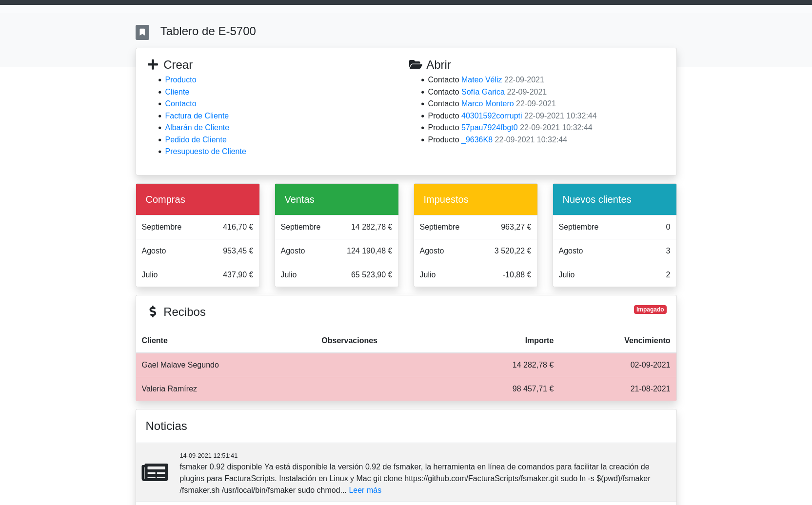Open Presupuesto de Cliente link
Image resolution: width=812 pixels, height=505 pixels.
205,151
